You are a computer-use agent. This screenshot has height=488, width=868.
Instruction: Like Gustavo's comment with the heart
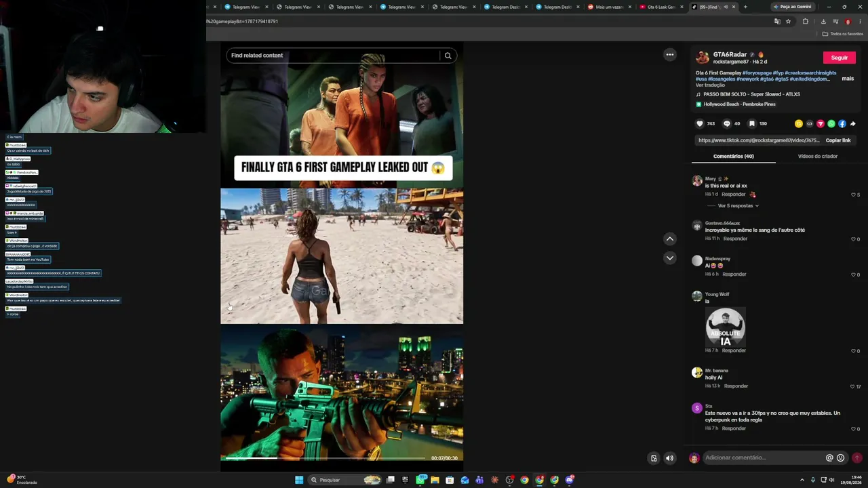coord(854,239)
